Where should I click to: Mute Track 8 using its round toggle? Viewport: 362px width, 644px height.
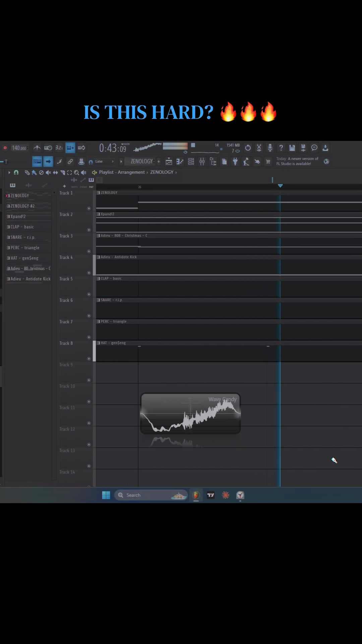89,359
